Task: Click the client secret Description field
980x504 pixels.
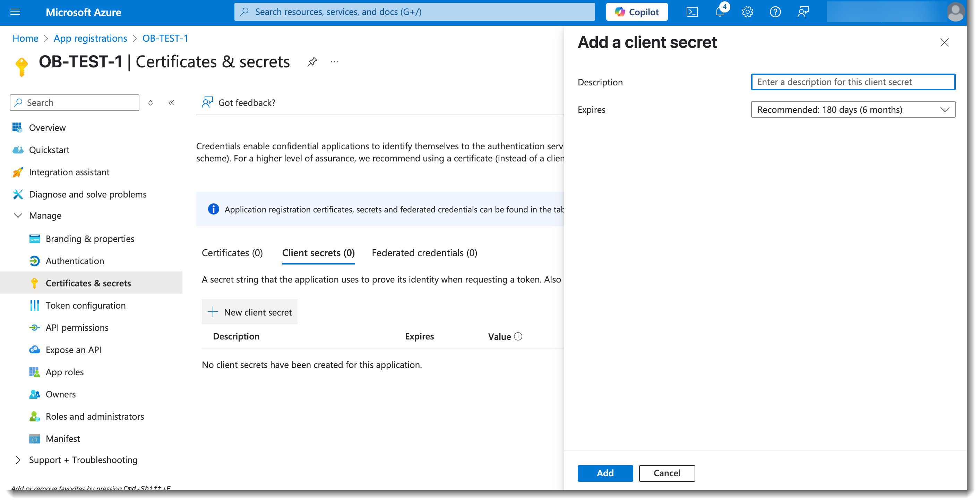Action: coord(852,82)
